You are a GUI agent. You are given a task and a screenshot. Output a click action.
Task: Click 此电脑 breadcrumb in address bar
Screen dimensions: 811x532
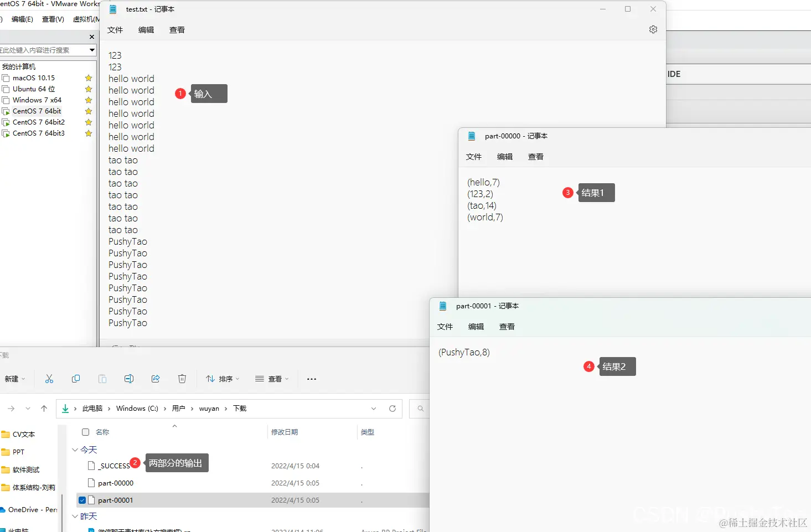click(92, 409)
